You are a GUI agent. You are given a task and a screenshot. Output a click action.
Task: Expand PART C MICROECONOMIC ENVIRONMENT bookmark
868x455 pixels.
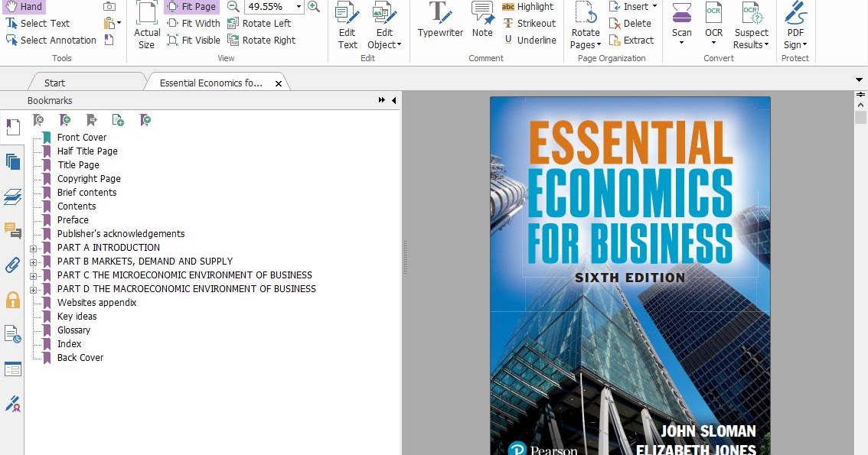tap(33, 276)
